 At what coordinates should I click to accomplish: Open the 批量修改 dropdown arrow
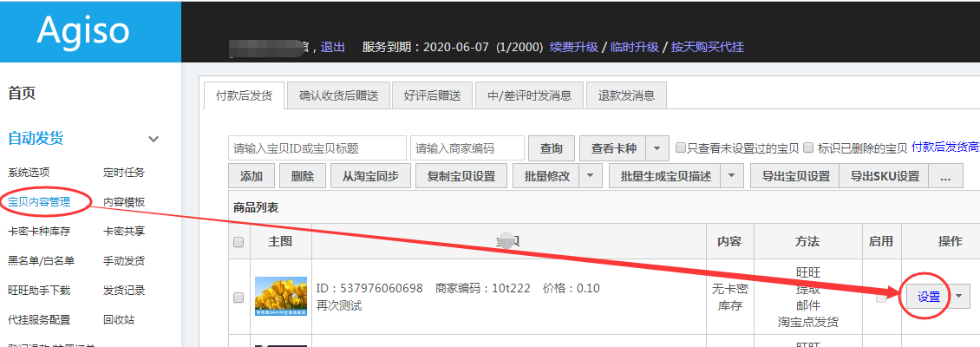[590, 176]
